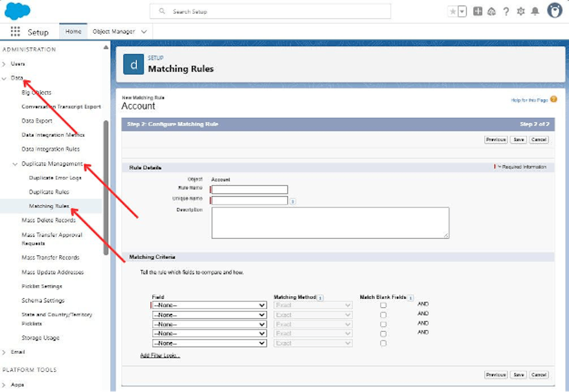Open the first Field dropdown
Image resolution: width=569 pixels, height=392 pixels.
pyautogui.click(x=210, y=305)
